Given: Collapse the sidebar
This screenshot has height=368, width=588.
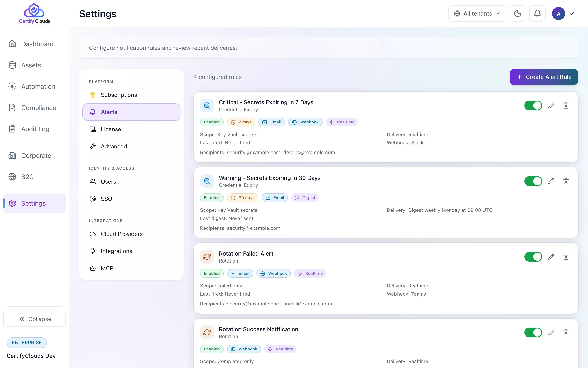Looking at the screenshot, I should click(x=35, y=319).
